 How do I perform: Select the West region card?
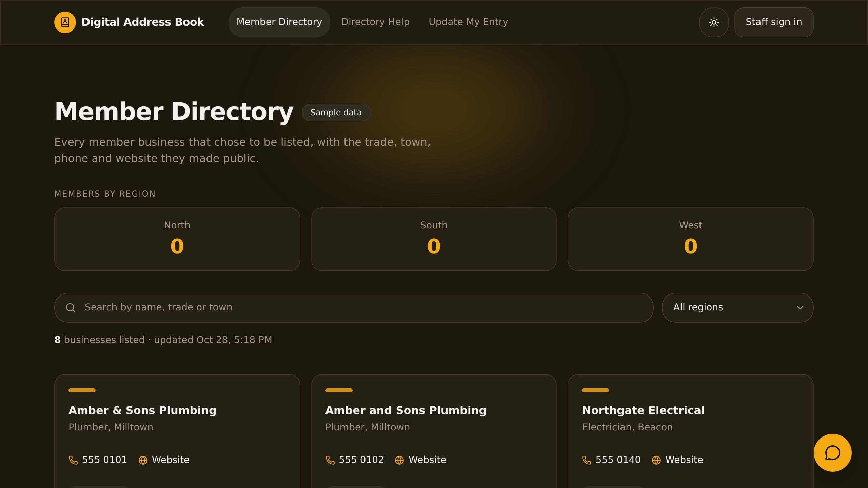pos(690,239)
